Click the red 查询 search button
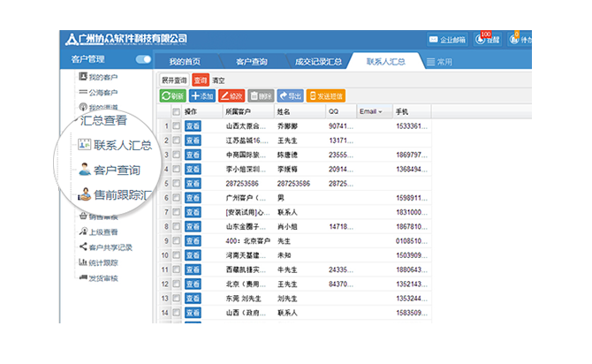The height and width of the screenshot is (364, 592). click(x=201, y=79)
